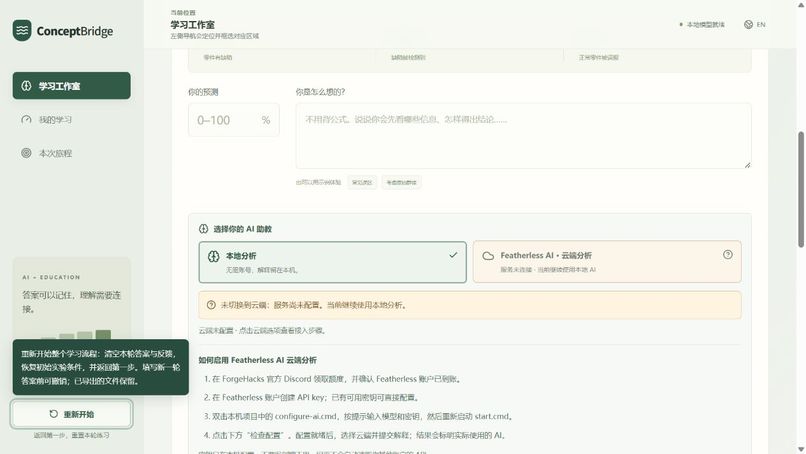Click into the 你是怎么想的 reasoning textarea
The image size is (806, 454).
pyautogui.click(x=523, y=136)
